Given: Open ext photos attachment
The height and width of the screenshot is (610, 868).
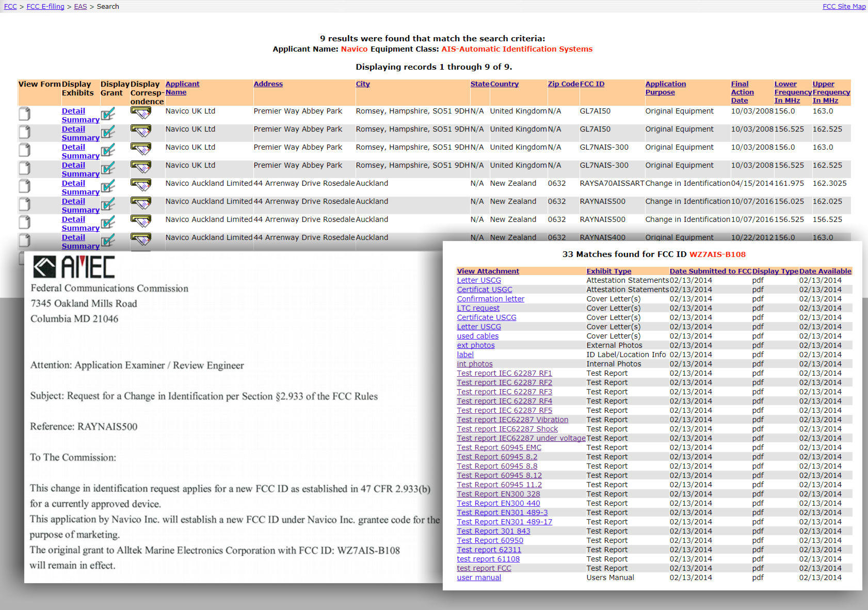Looking at the screenshot, I should click(475, 345).
